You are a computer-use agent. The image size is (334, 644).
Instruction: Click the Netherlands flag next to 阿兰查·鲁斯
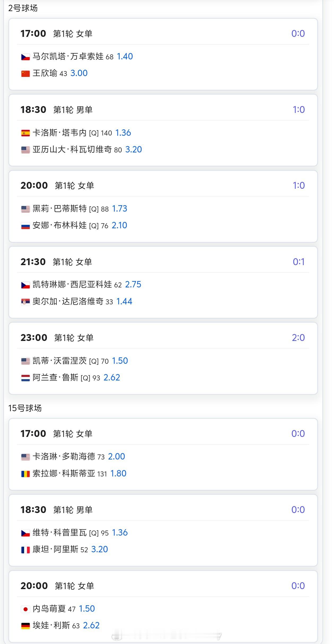(x=25, y=378)
